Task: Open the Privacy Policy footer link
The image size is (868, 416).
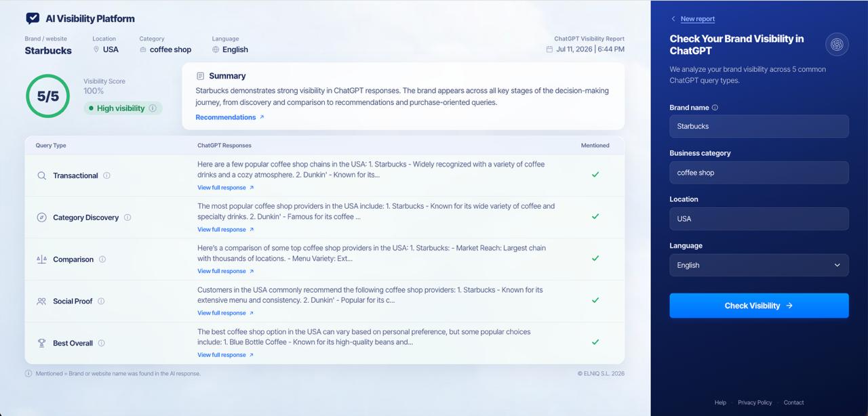Action: [x=755, y=402]
